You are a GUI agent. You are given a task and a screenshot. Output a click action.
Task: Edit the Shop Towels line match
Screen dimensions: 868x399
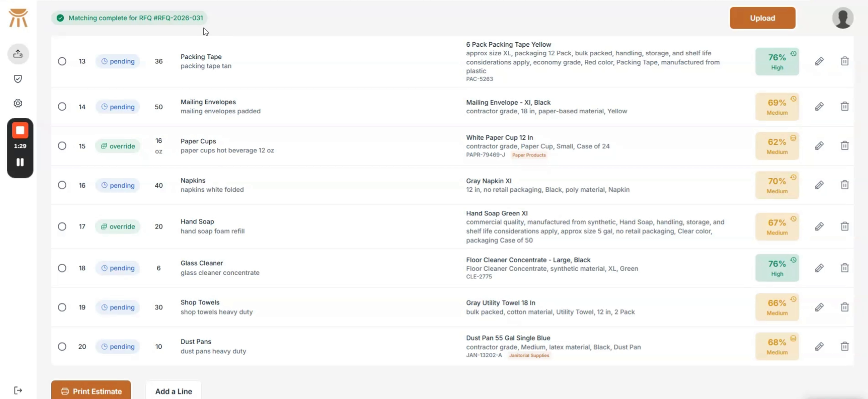[x=819, y=307]
